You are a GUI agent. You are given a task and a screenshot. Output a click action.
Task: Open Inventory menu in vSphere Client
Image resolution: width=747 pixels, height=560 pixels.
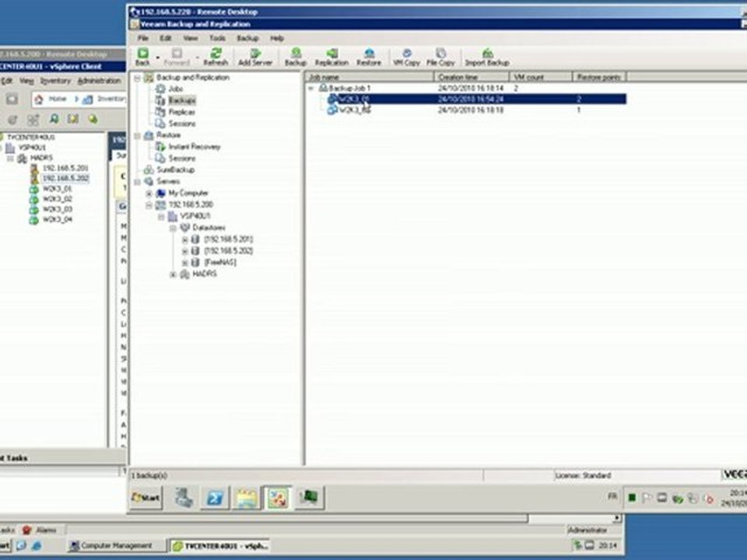[55, 81]
